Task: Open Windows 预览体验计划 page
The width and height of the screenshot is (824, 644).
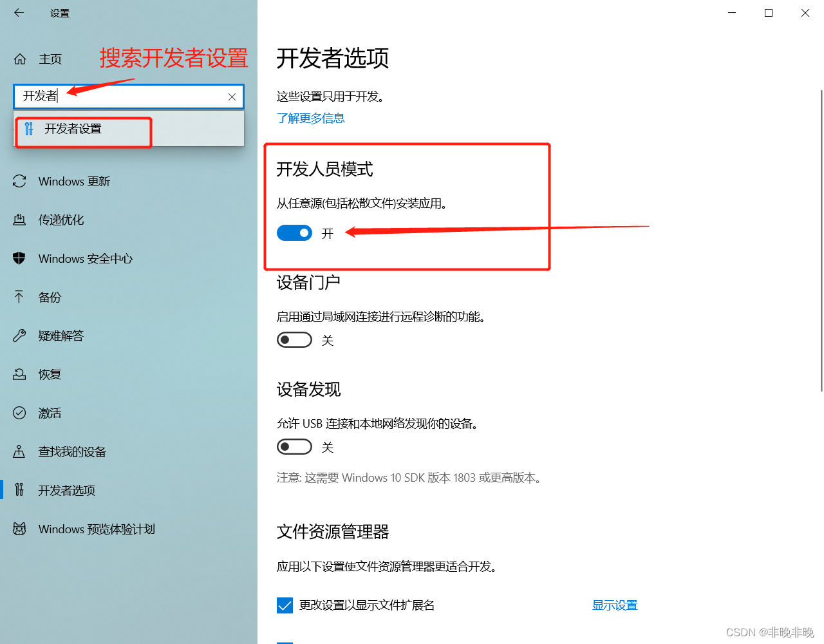Action: (97, 529)
